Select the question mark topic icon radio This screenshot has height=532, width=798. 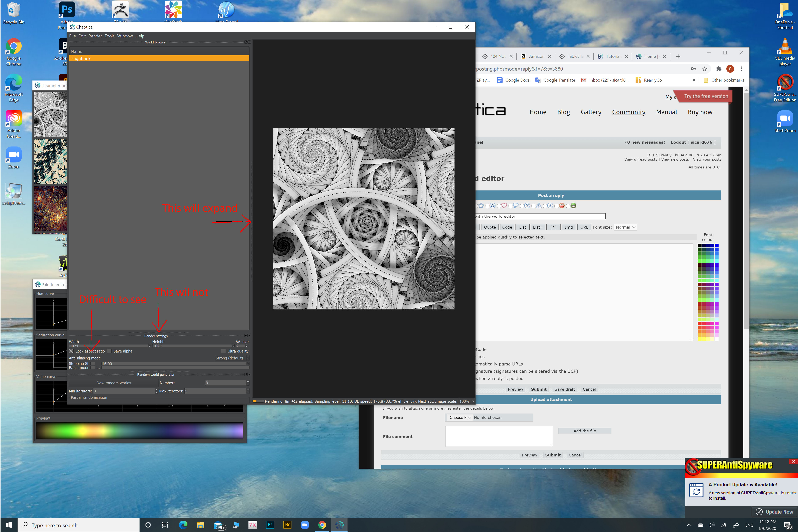click(522, 206)
